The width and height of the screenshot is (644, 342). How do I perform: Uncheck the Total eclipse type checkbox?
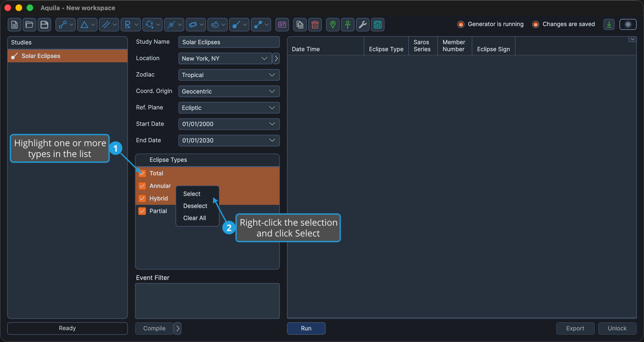[142, 173]
